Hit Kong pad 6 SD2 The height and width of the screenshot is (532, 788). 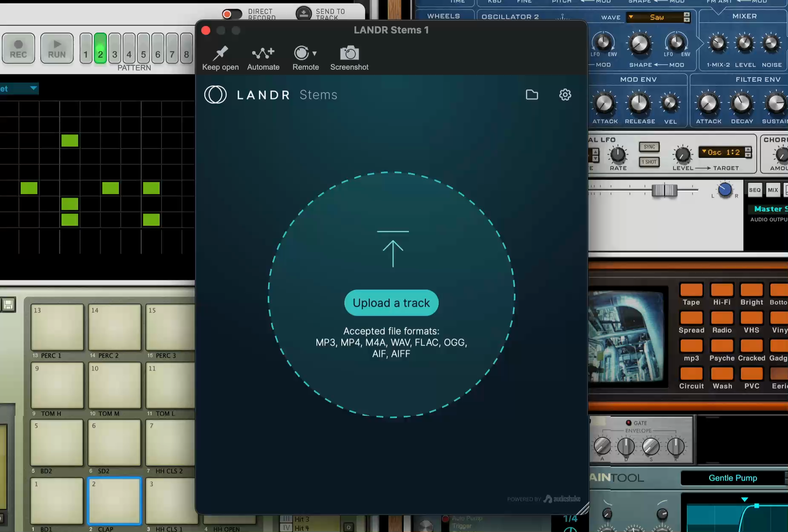click(x=115, y=443)
